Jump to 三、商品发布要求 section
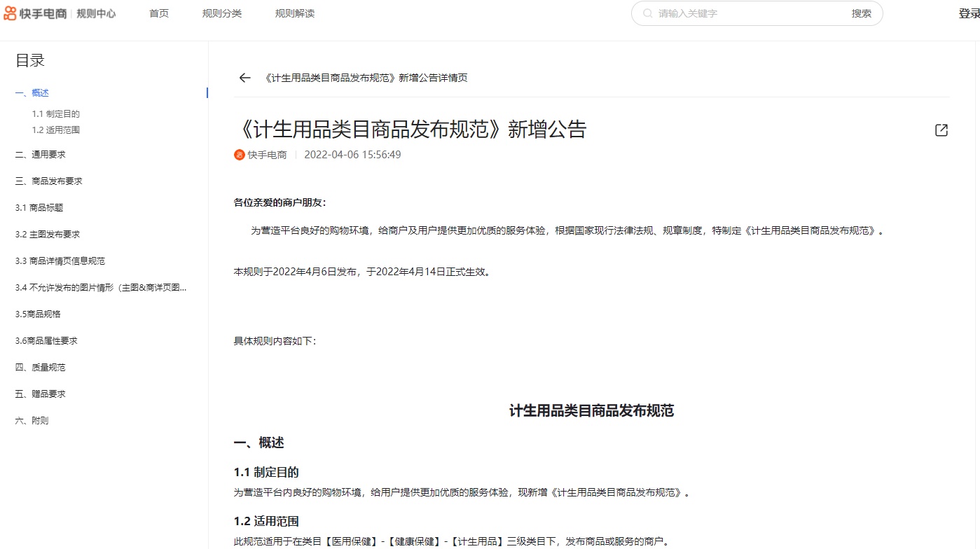The width and height of the screenshot is (980, 549). point(49,181)
